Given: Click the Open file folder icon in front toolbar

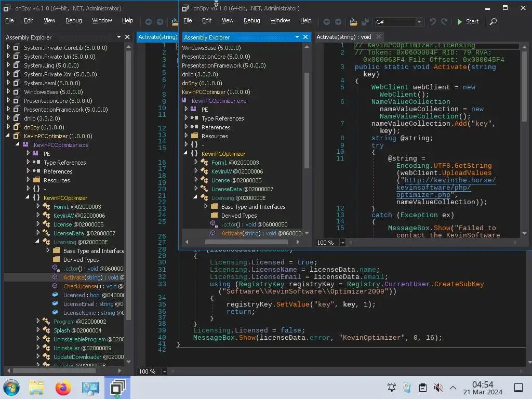Looking at the screenshot, I should (x=353, y=22).
